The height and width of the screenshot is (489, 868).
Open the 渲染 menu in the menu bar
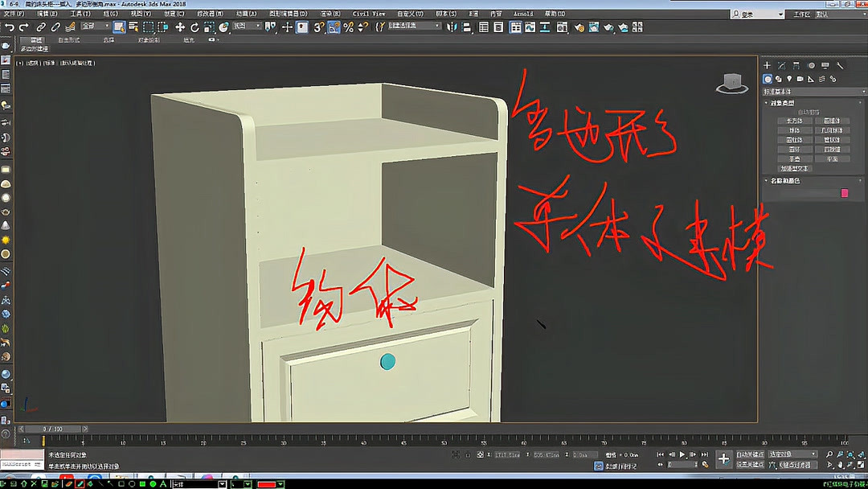click(330, 13)
